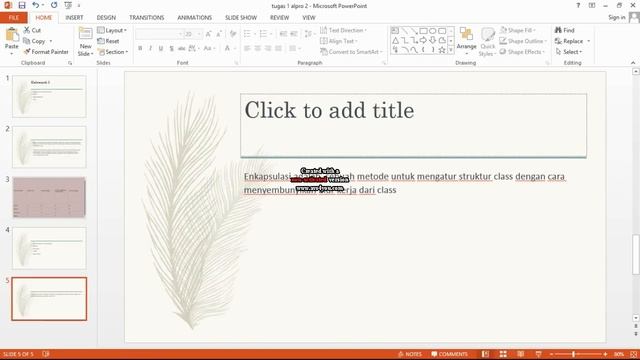
Task: Click Shape Effects button
Action: coord(522,52)
